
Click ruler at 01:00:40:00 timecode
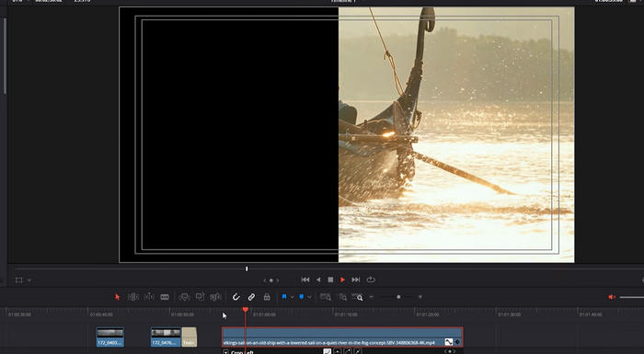pos(101,314)
